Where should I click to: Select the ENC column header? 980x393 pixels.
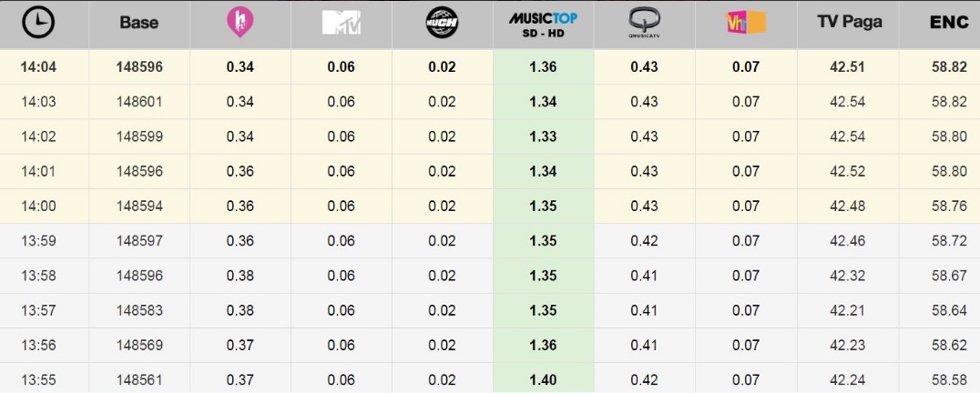[949, 24]
